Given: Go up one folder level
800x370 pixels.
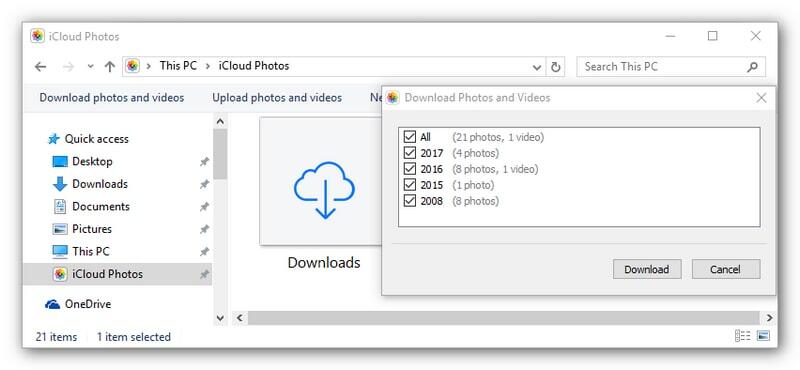Looking at the screenshot, I should 109,66.
